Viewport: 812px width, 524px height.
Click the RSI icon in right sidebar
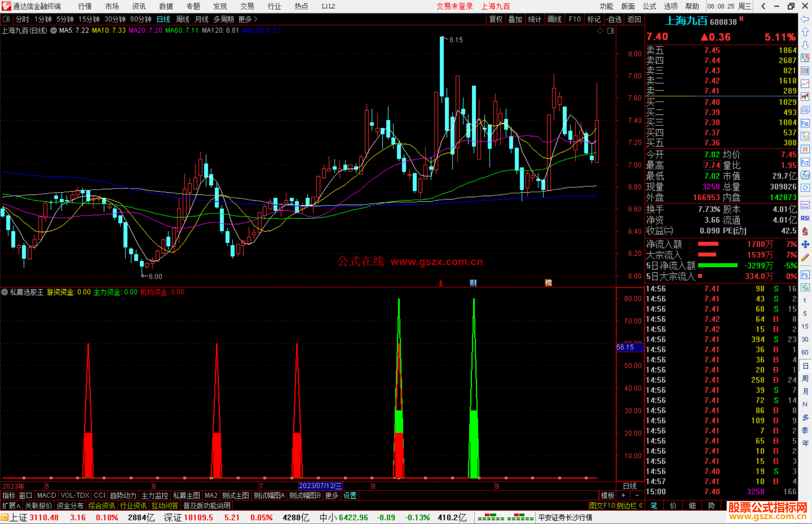(805, 218)
